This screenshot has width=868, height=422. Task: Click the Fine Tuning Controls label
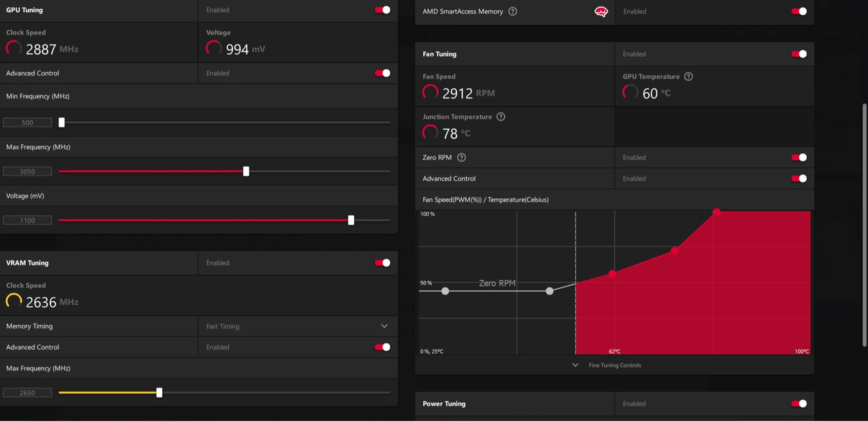coord(615,365)
